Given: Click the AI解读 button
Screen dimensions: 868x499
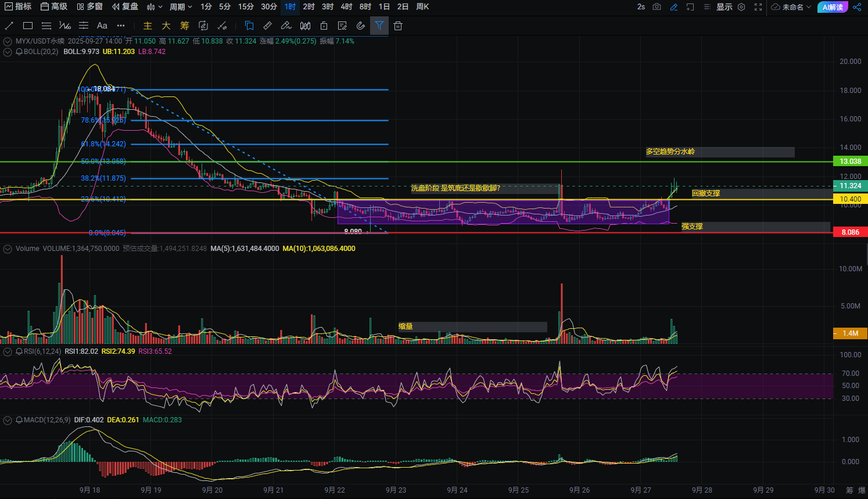Looking at the screenshot, I should (x=833, y=7).
